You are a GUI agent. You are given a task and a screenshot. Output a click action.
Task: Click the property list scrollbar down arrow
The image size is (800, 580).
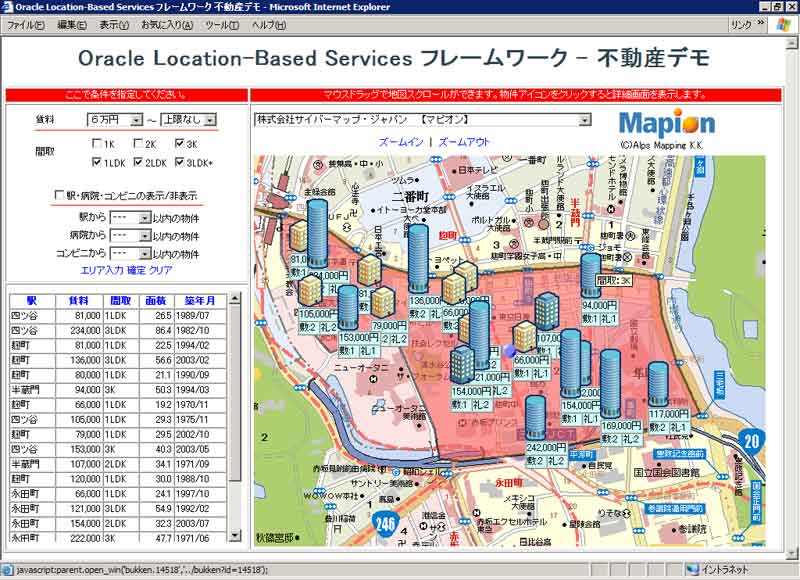point(235,536)
